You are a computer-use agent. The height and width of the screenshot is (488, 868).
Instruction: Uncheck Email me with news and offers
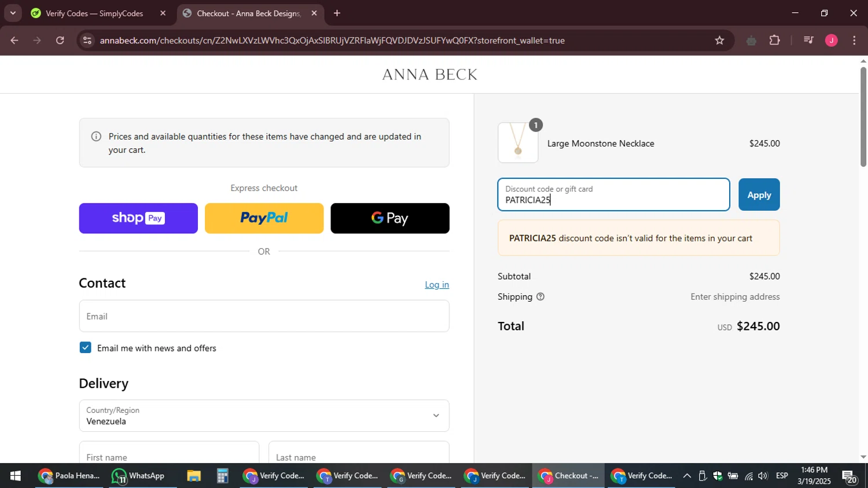(x=86, y=348)
